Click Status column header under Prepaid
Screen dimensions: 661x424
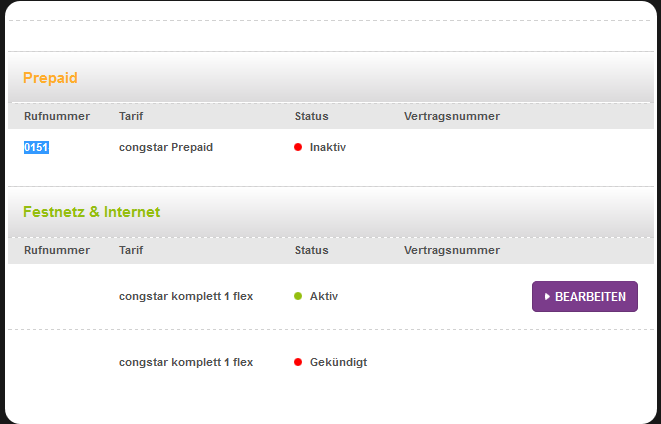312,116
